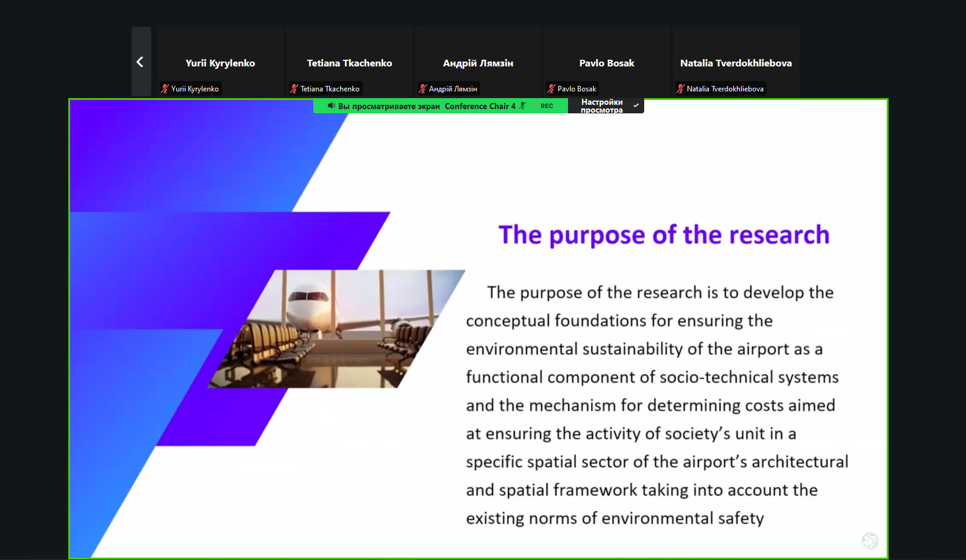
Task: Click muted mic icon beside Conference Chair 4
Action: point(522,106)
